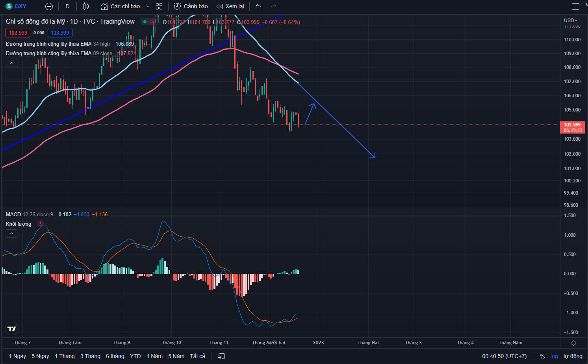Toggle the log scale option
Viewport: 588px width, 364px height.
[x=554, y=356]
